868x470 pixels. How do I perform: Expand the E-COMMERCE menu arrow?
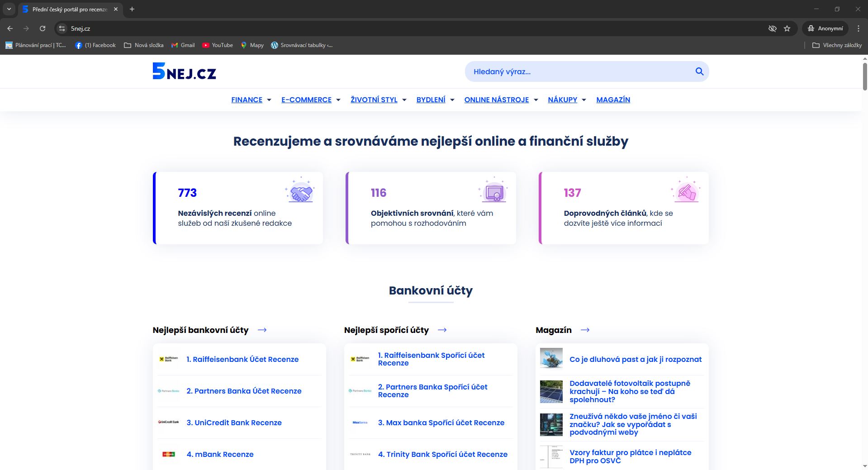coord(338,100)
